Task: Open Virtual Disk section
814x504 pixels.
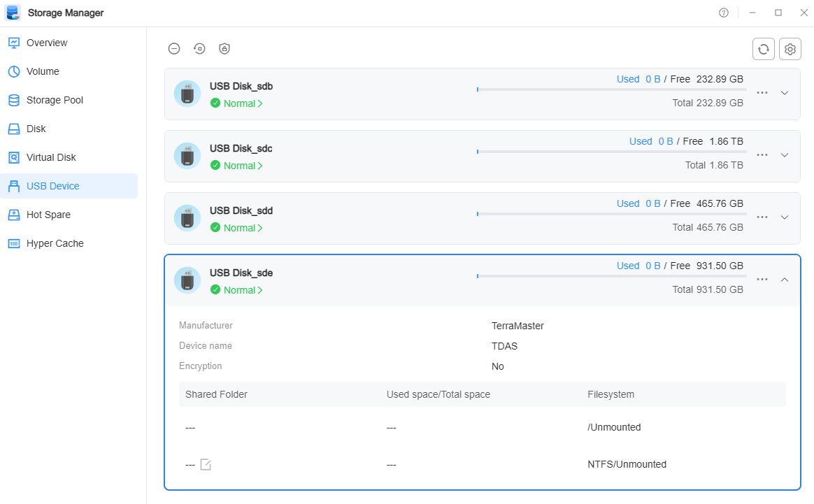Action: (x=69, y=157)
